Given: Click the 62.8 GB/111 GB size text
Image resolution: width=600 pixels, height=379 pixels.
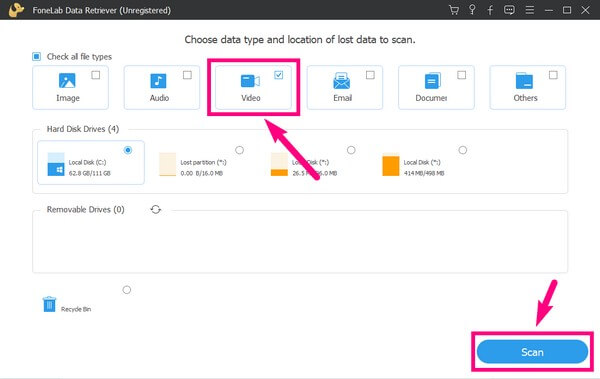Looking at the screenshot, I should (x=90, y=173).
